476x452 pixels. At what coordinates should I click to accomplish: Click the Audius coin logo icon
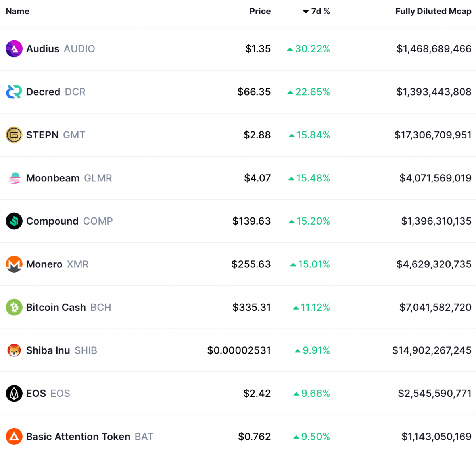(x=14, y=49)
